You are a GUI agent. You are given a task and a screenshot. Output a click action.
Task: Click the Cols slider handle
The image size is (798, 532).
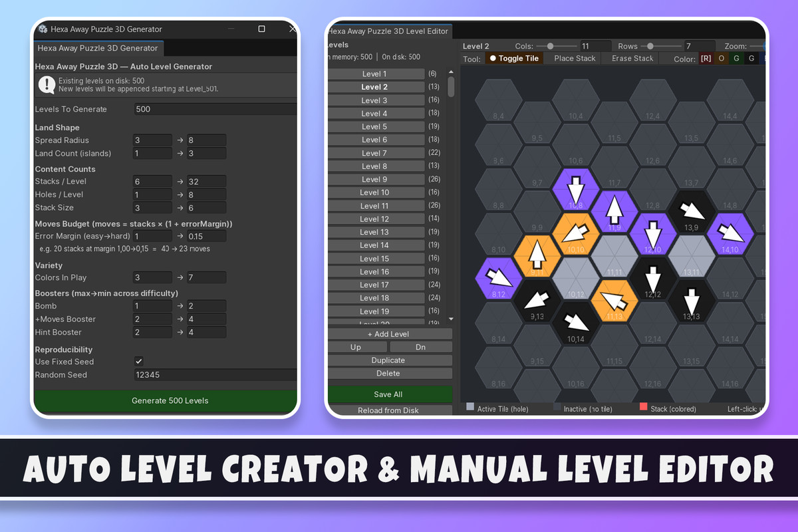point(549,46)
